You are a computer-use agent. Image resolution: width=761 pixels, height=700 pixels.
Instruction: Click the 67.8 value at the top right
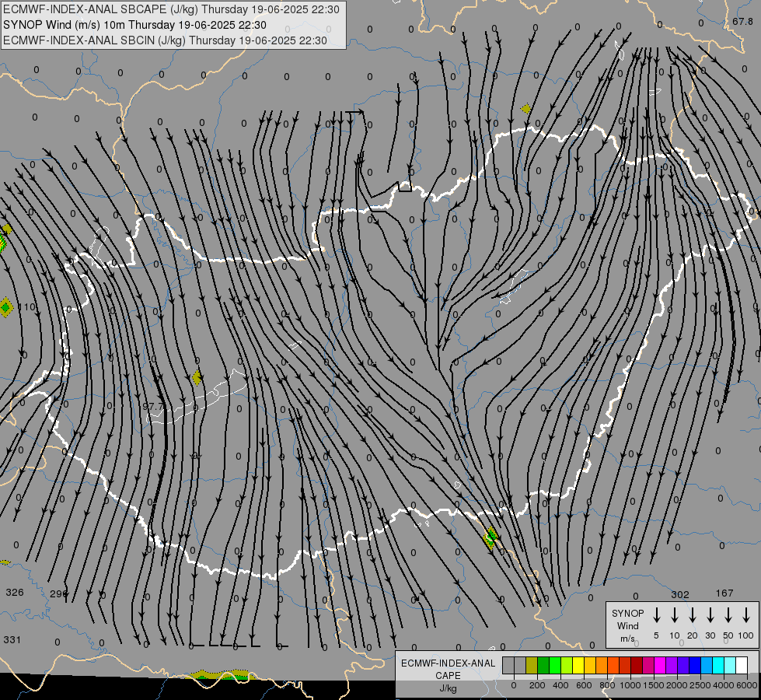click(x=742, y=21)
